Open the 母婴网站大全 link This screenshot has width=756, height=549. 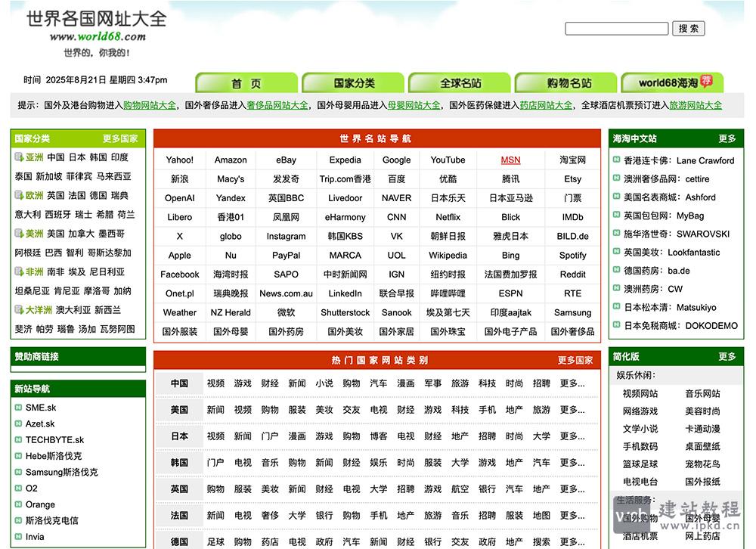[x=414, y=105]
